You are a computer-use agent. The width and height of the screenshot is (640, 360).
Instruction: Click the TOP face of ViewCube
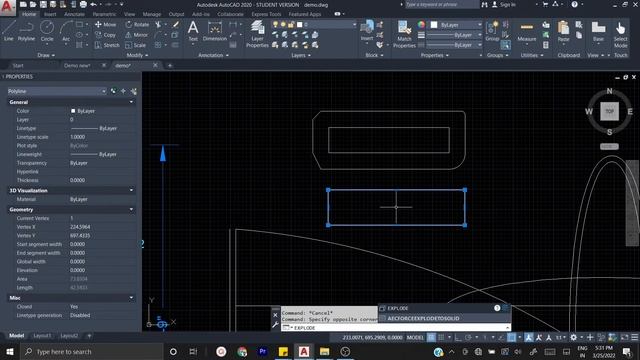click(x=609, y=111)
